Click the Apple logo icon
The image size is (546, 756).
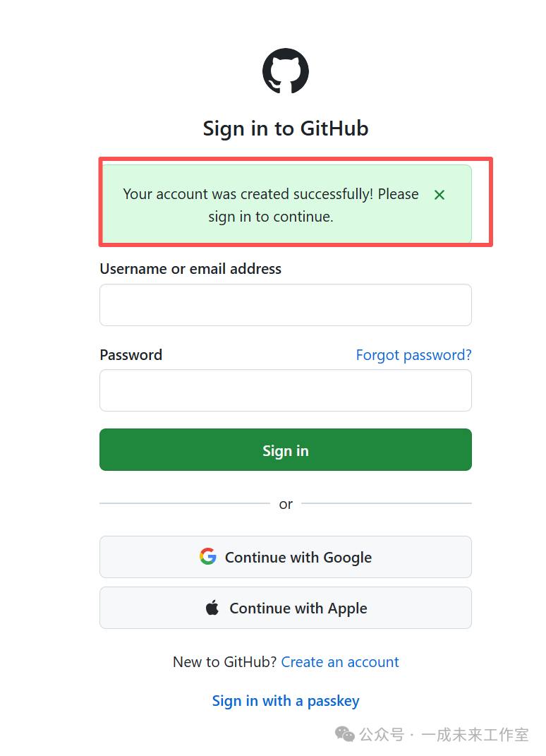pyautogui.click(x=212, y=608)
